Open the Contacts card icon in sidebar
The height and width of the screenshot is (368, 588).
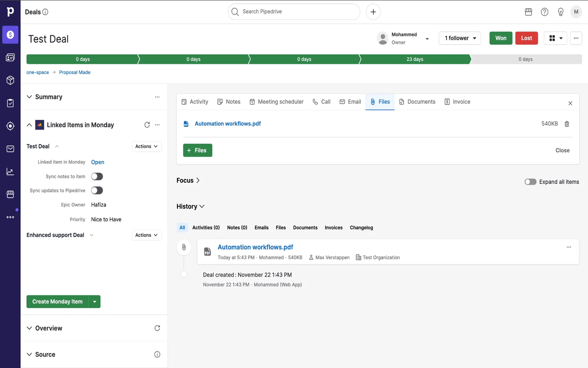(x=10, y=57)
